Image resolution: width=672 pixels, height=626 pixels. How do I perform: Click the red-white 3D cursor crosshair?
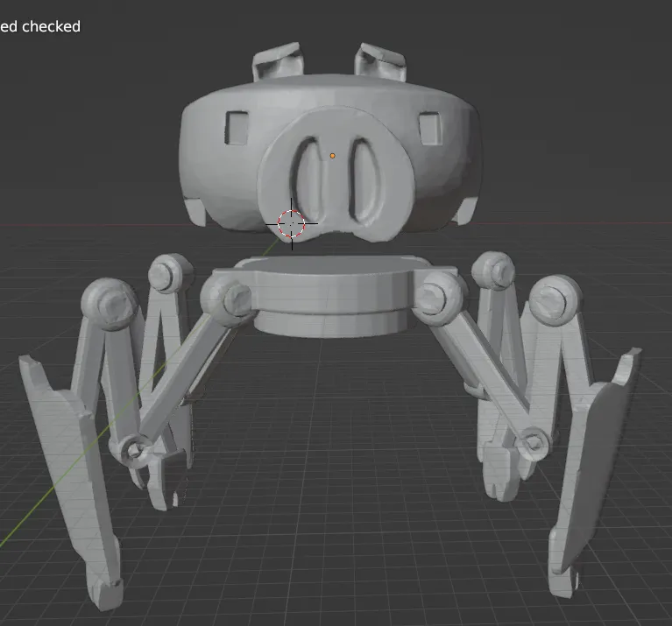pyautogui.click(x=292, y=223)
